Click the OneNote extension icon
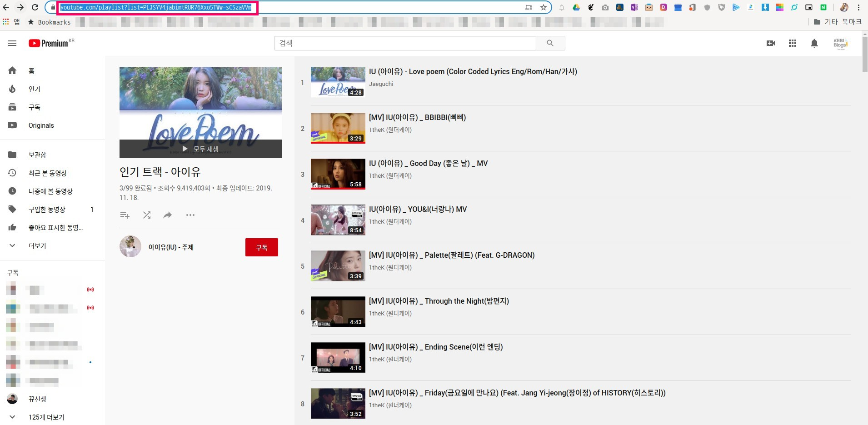868x425 pixels. tap(634, 7)
